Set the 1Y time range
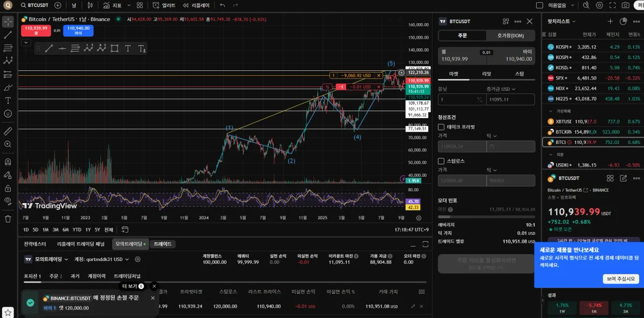 pos(88,229)
